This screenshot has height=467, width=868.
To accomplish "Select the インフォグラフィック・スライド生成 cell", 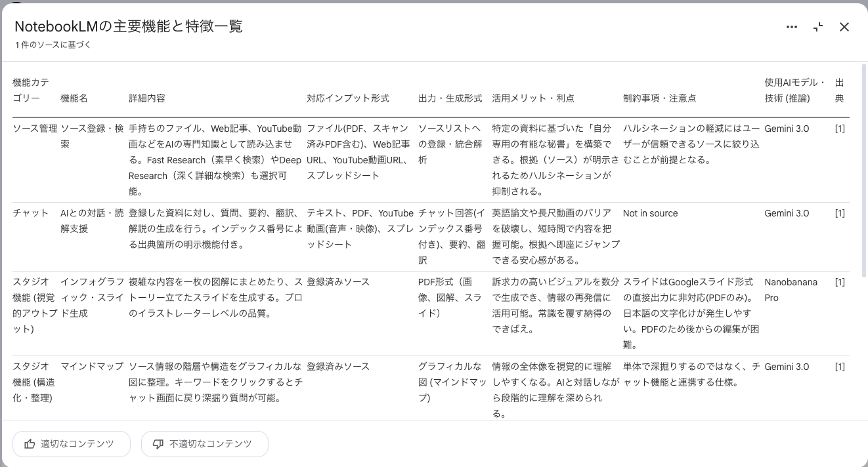I will pyautogui.click(x=93, y=298).
